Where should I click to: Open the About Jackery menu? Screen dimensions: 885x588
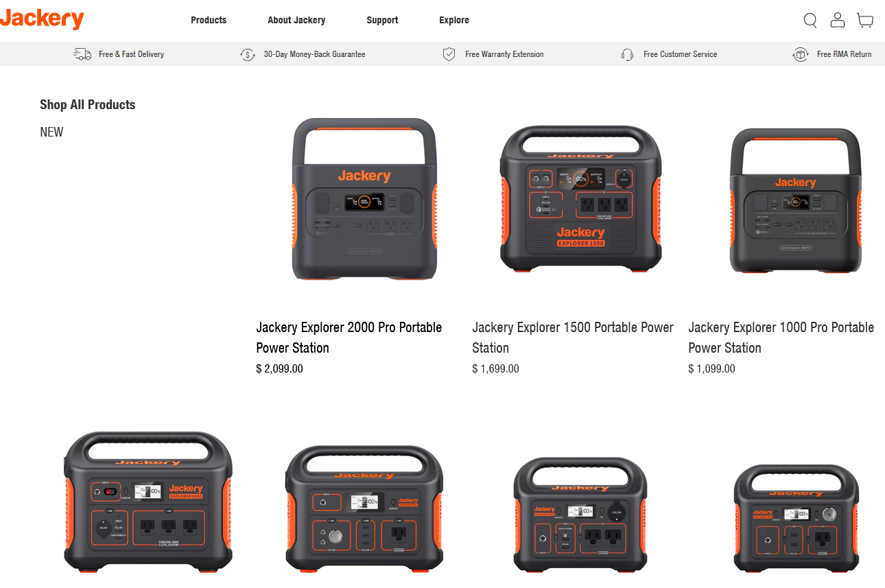296,20
